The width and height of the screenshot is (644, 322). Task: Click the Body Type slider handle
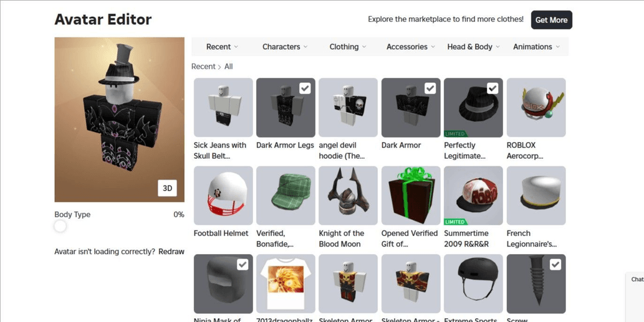pyautogui.click(x=60, y=226)
